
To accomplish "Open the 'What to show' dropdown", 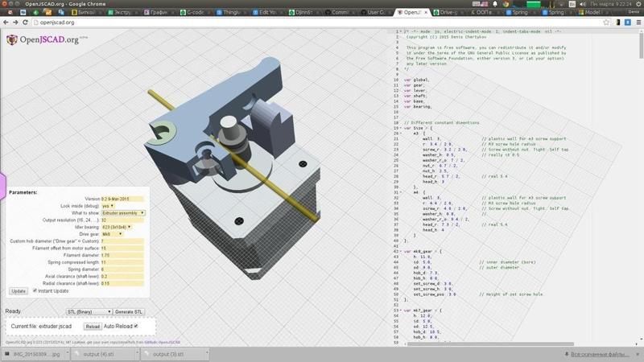I will click(x=123, y=213).
